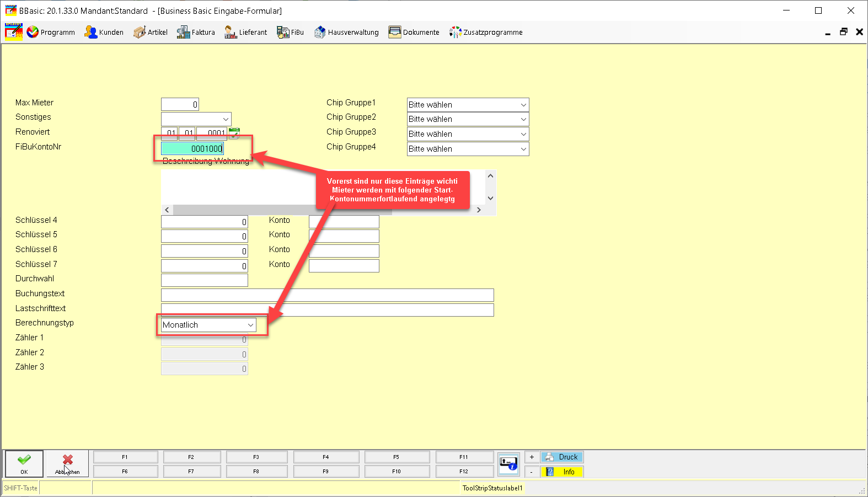This screenshot has width=868, height=497.
Task: Open the FiBu menu
Action: coord(291,32)
